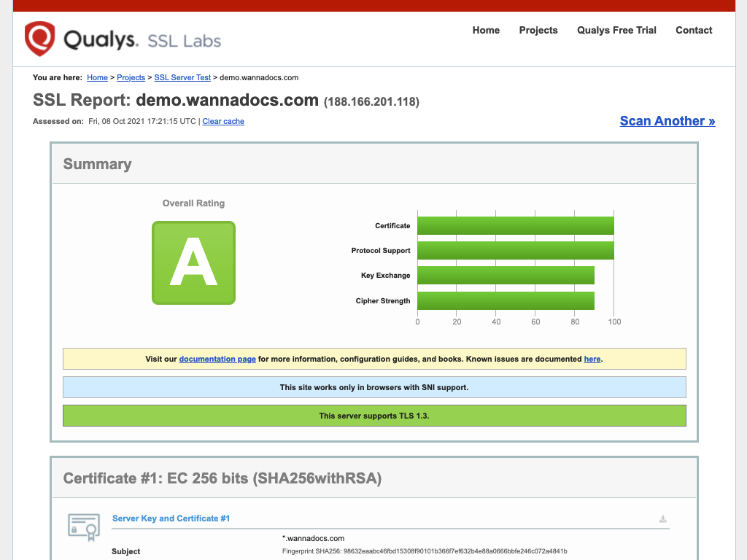Click the Cipher Strength score bar

pyautogui.click(x=506, y=300)
